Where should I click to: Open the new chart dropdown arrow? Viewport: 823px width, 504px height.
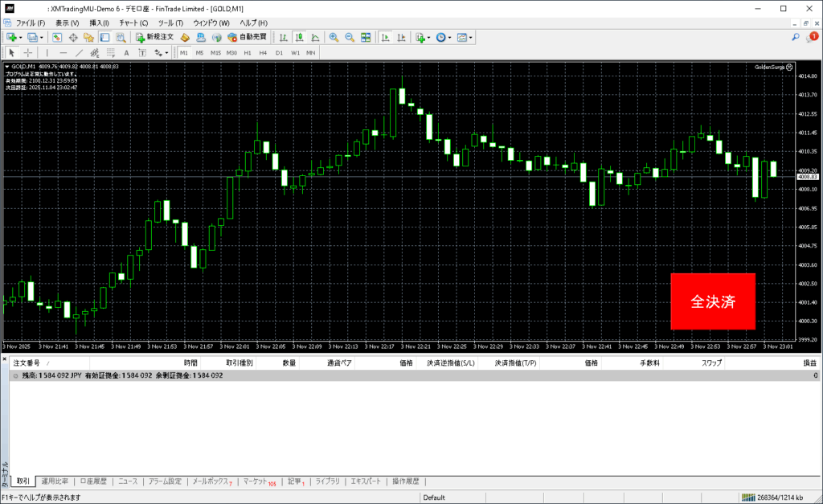20,37
